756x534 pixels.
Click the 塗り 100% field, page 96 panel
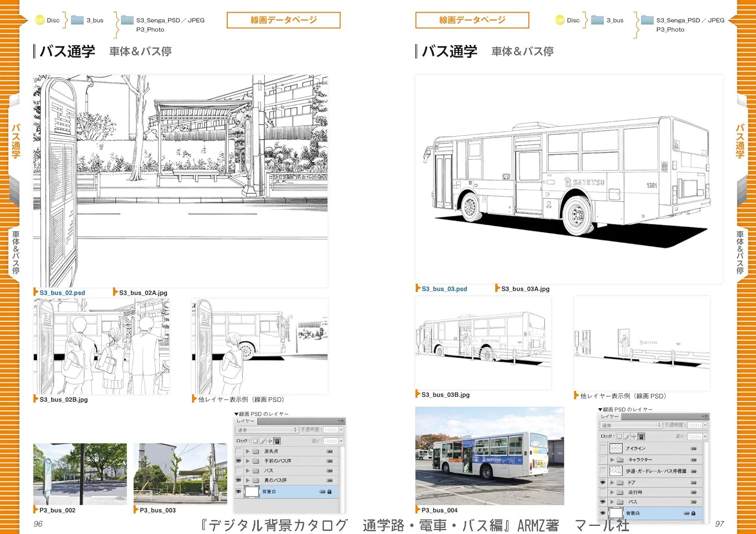(331, 441)
